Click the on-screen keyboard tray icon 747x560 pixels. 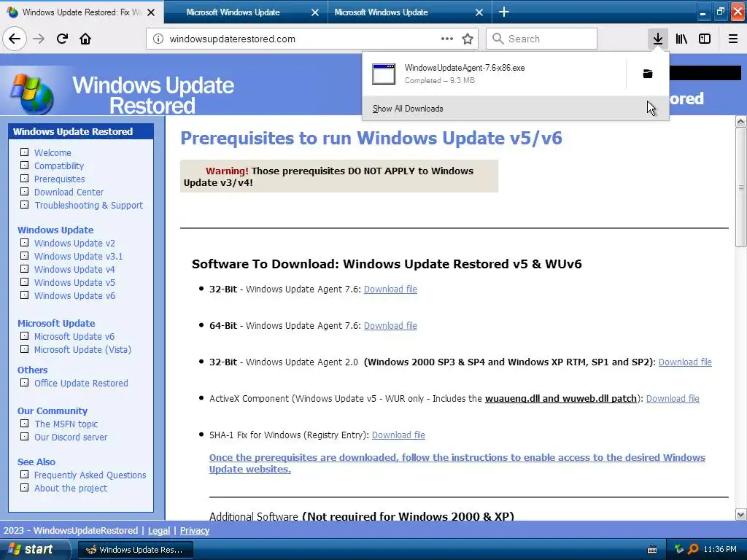pos(652,550)
